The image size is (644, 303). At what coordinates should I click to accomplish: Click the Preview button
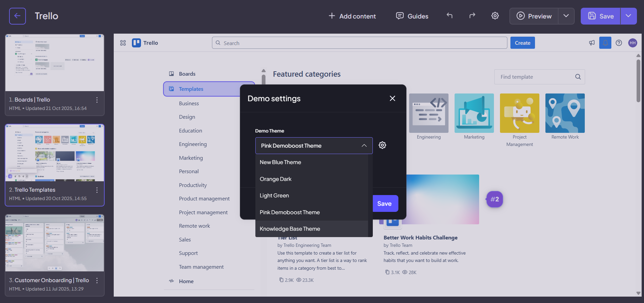click(534, 16)
